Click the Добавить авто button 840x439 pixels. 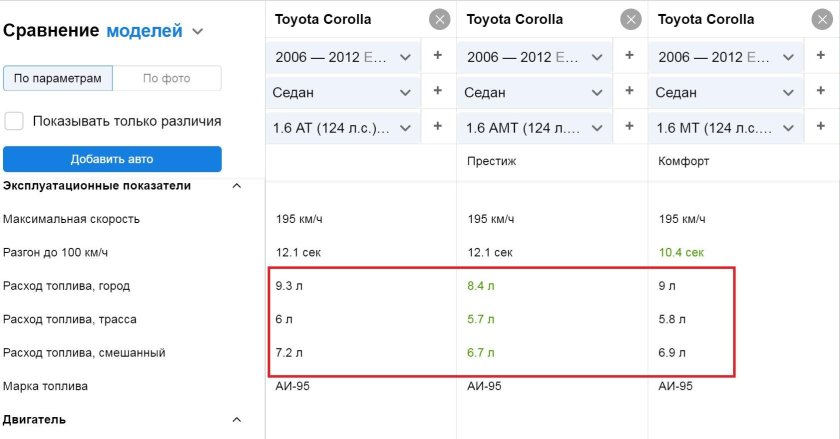click(112, 159)
